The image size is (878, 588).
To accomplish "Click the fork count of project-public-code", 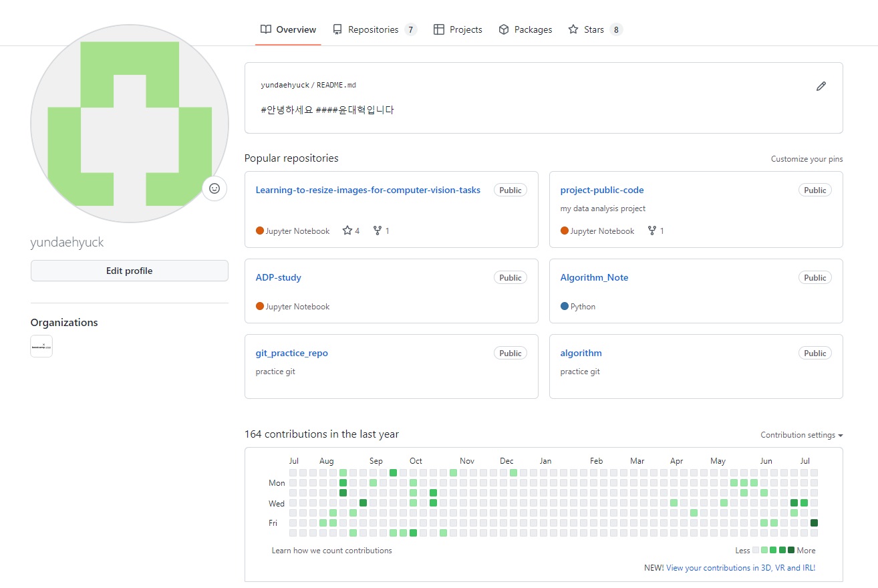I will 655,231.
